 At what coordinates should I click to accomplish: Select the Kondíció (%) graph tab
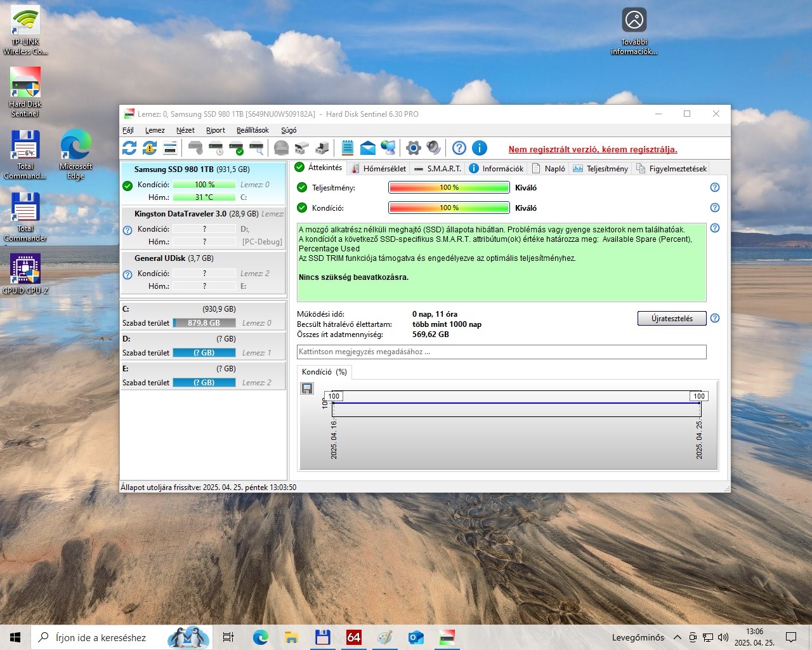pyautogui.click(x=324, y=372)
